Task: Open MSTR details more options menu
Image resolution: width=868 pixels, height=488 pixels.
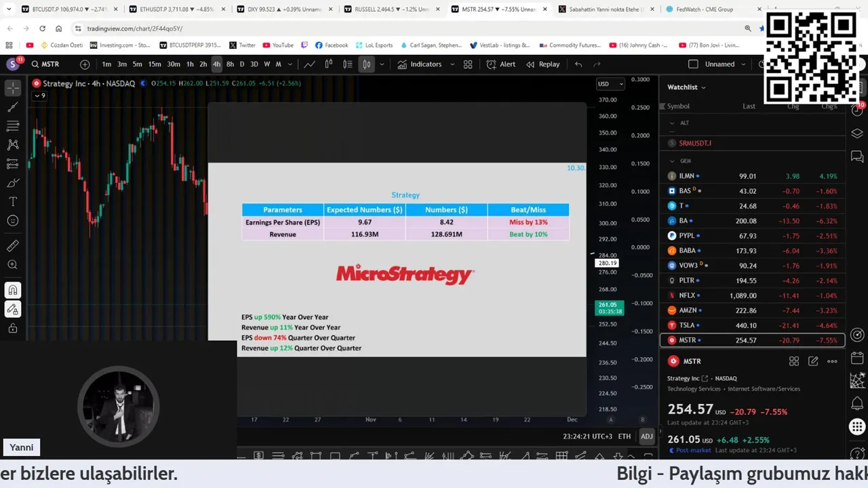Action: coord(832,361)
